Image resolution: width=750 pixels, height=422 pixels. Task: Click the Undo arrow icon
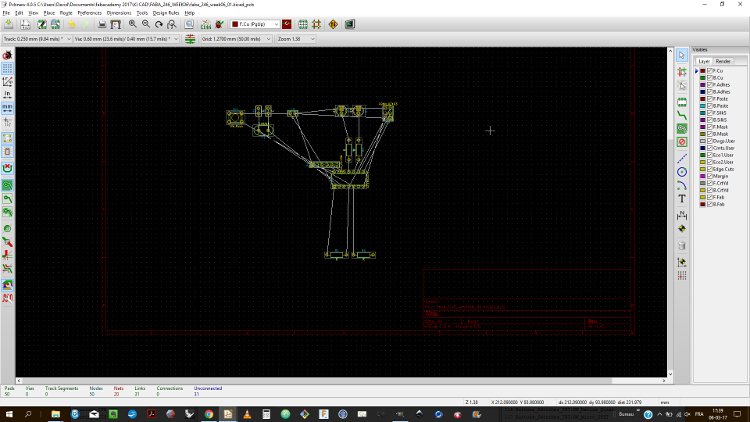click(72, 24)
